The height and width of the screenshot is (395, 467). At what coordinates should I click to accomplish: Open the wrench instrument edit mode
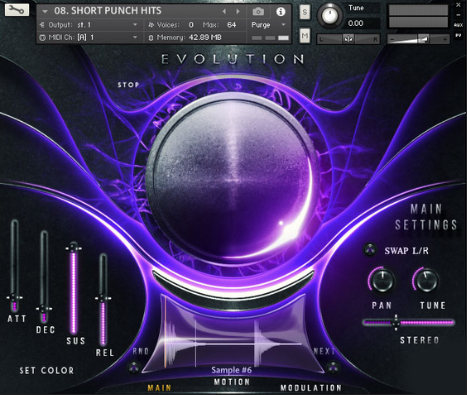[16, 9]
